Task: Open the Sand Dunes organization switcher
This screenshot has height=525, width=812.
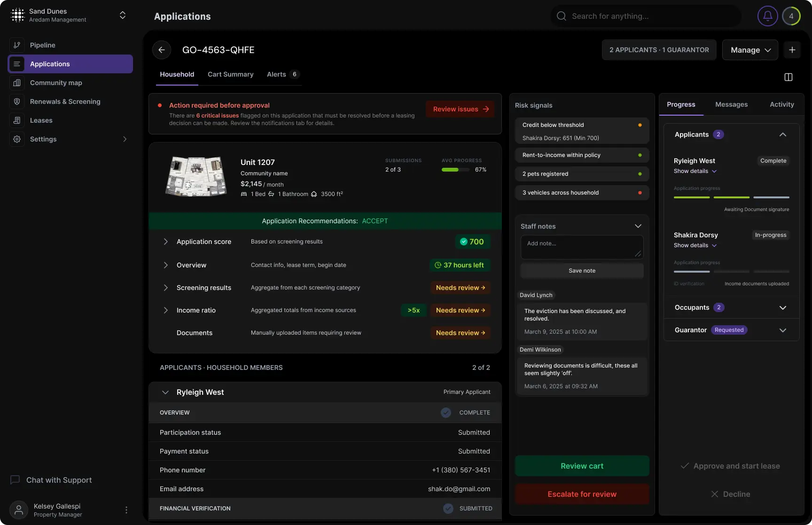Action: point(123,16)
